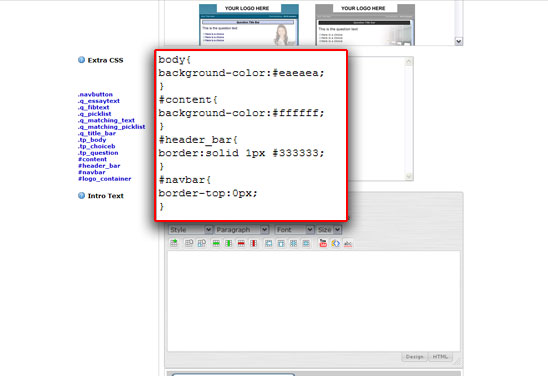Image resolution: width=548 pixels, height=376 pixels.
Task: Click the template list scroll-down arrow
Action: (x=459, y=41)
